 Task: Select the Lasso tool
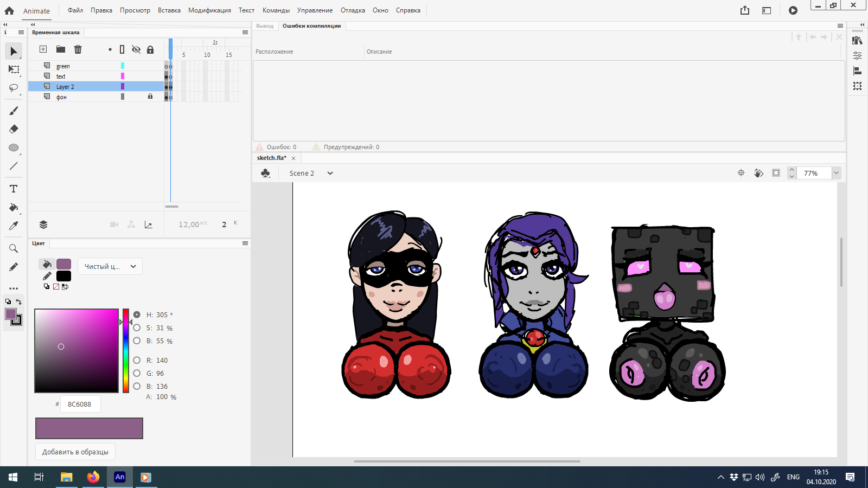(x=14, y=88)
